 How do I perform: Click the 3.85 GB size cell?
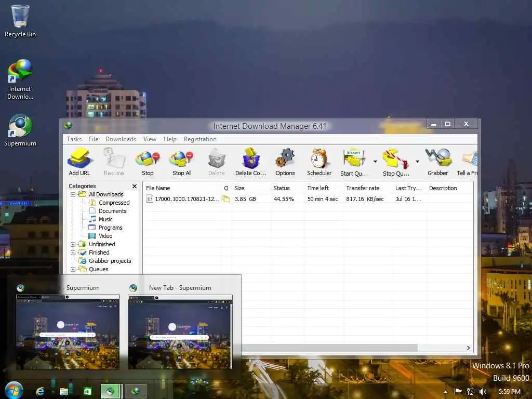(245, 199)
